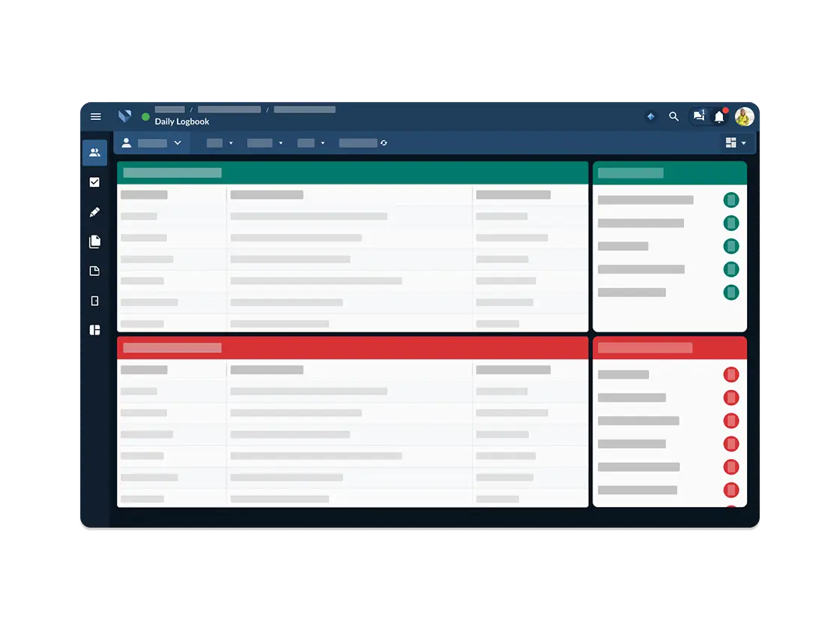Open the checkbox tasks icon in sidebar
This screenshot has height=630, width=840.
[94, 182]
